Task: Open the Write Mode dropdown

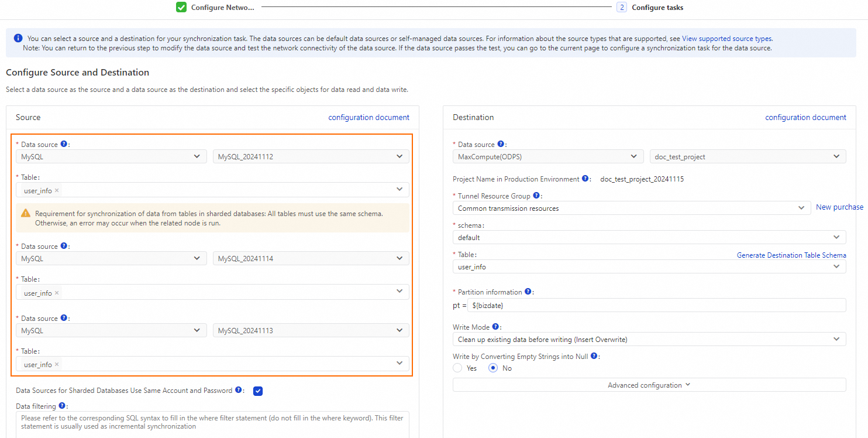Action: tap(649, 339)
